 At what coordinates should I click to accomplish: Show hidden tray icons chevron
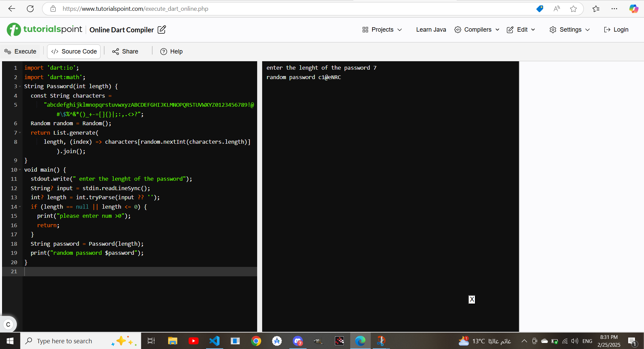pos(524,341)
